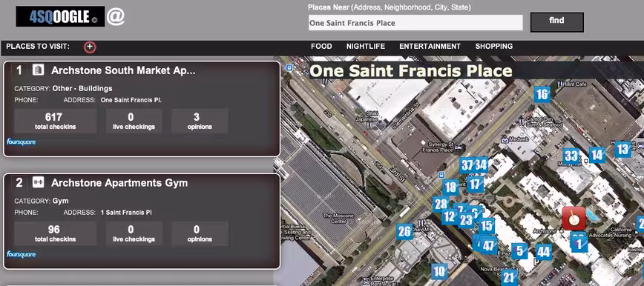Screen dimensions: 644x286
Task: Select map marker 15
Action: click(x=487, y=225)
